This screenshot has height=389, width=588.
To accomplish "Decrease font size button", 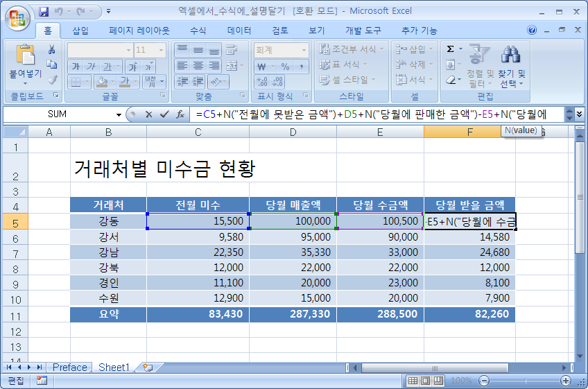I will 148,67.
